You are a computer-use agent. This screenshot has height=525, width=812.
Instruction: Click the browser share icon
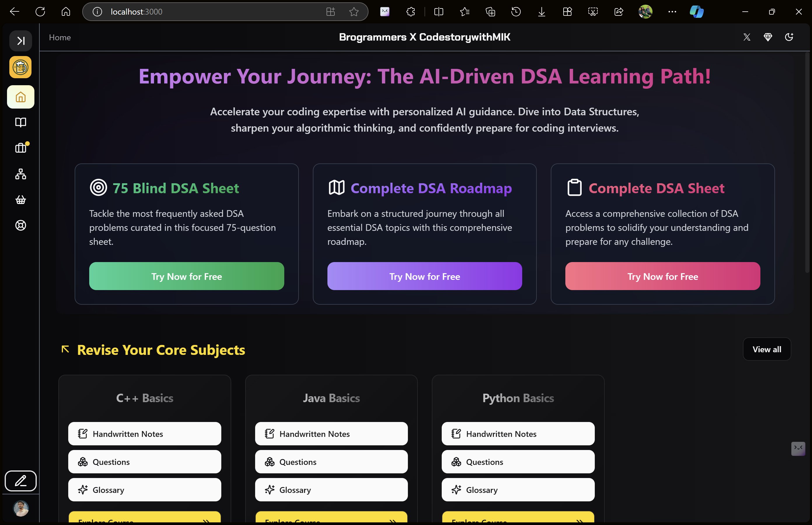click(x=618, y=12)
